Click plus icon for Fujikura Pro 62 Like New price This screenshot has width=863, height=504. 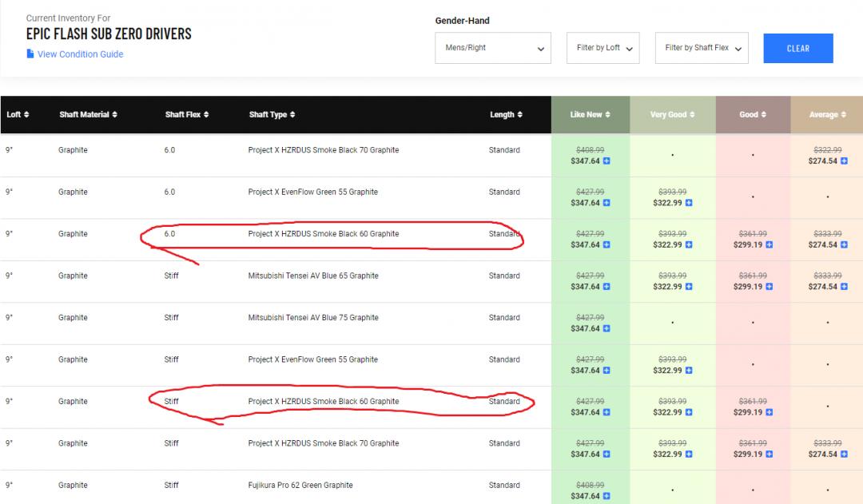(606, 496)
